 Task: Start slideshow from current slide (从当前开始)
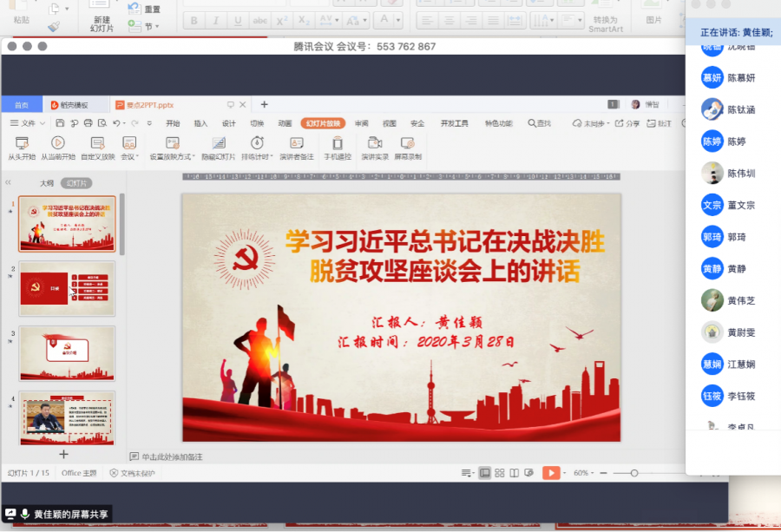pos(58,143)
